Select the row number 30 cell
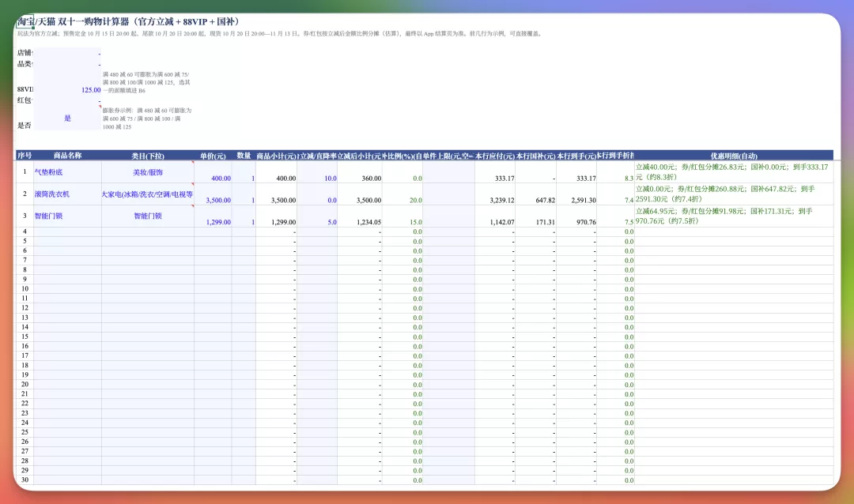This screenshot has height=504, width=854. tap(25, 480)
